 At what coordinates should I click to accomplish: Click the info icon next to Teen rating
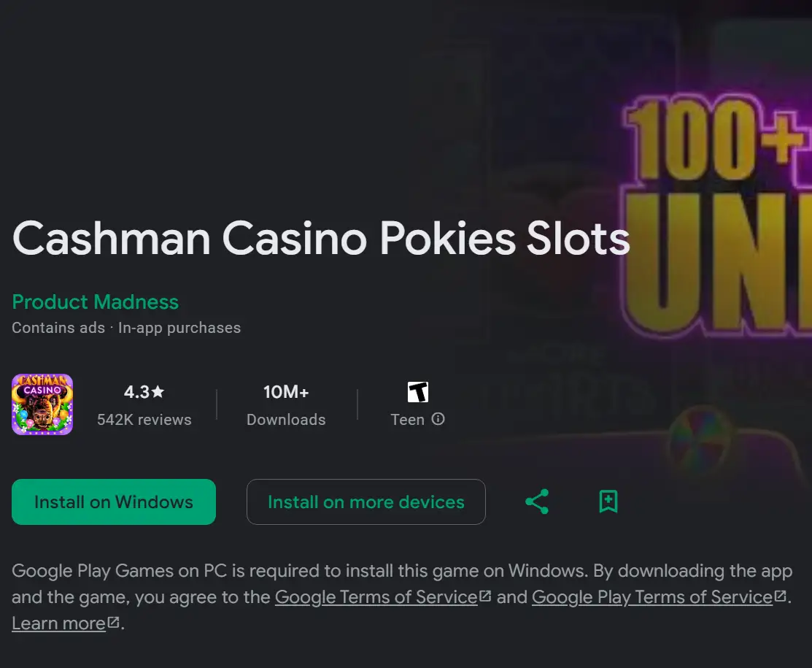coord(438,420)
